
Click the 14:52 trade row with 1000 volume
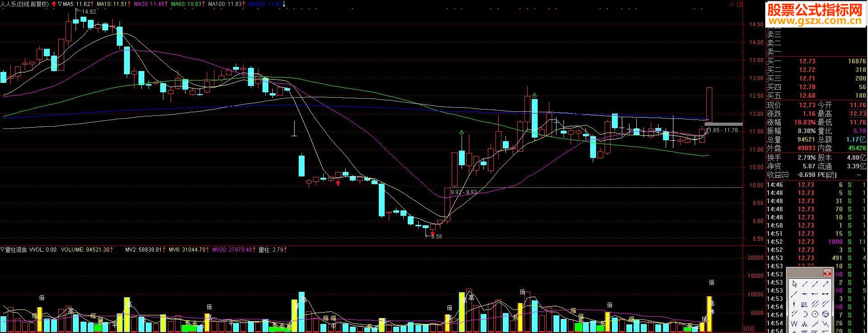tap(816, 242)
